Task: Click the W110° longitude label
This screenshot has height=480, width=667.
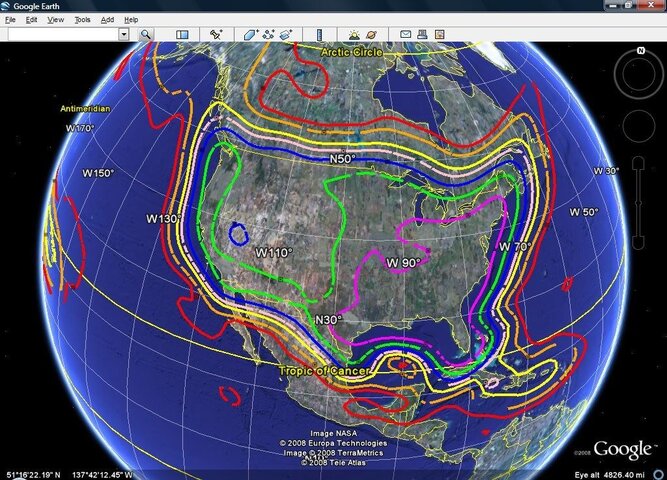Action: click(x=274, y=253)
